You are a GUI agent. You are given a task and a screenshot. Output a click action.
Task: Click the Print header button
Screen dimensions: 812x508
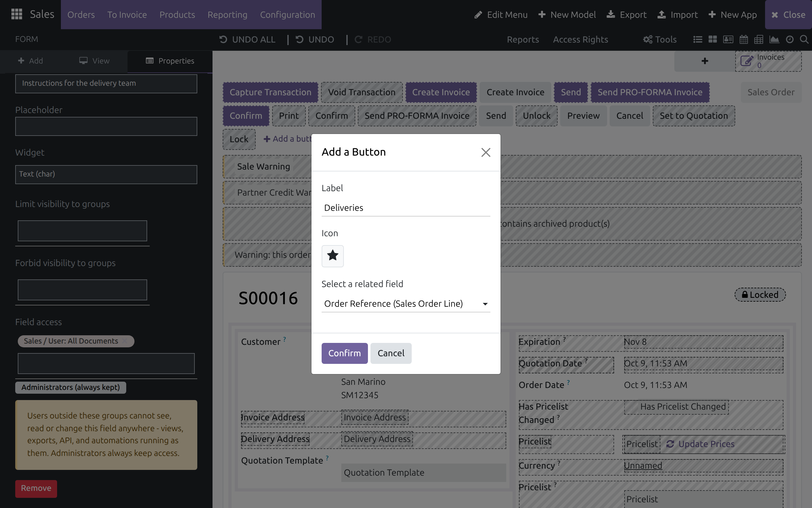[x=289, y=116]
